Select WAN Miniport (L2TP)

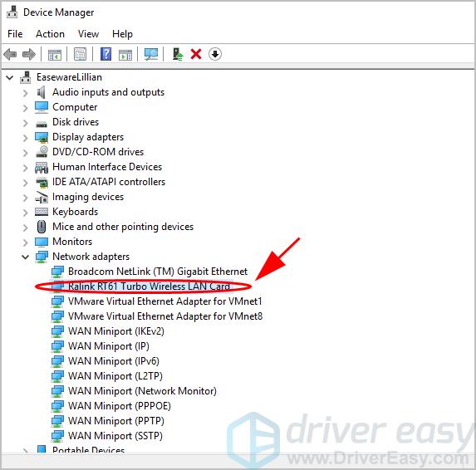(115, 376)
